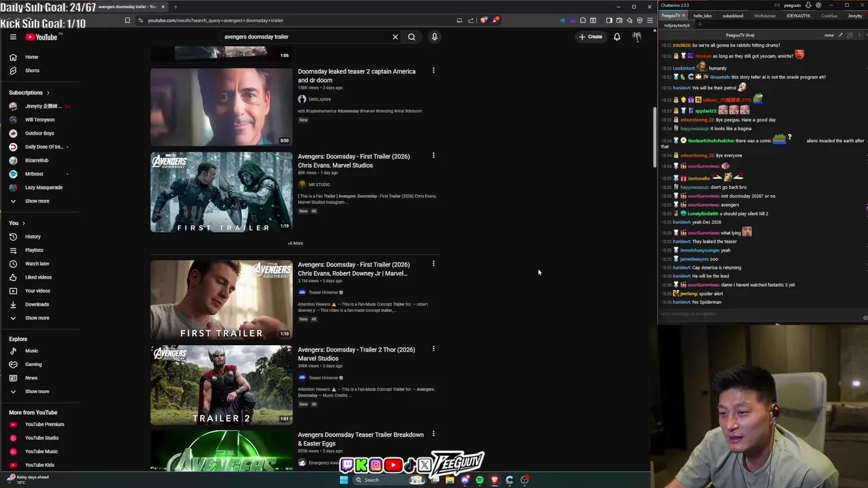Click the YouTube logo
This screenshot has width=868, height=488.
42,37
